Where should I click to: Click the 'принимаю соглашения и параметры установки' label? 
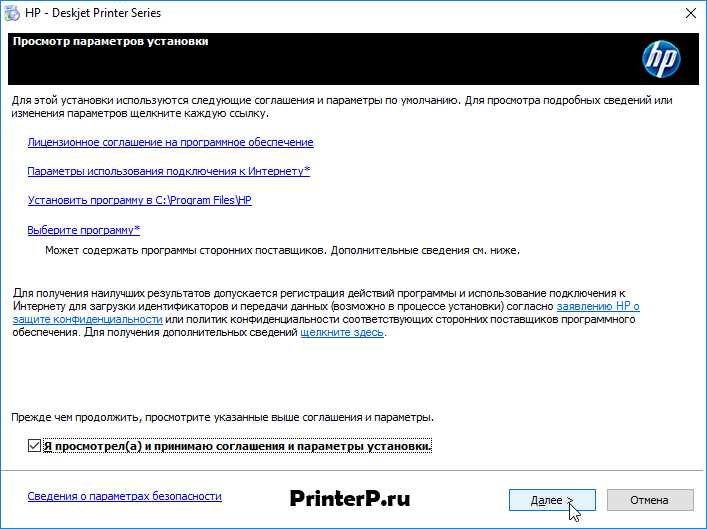click(x=238, y=445)
